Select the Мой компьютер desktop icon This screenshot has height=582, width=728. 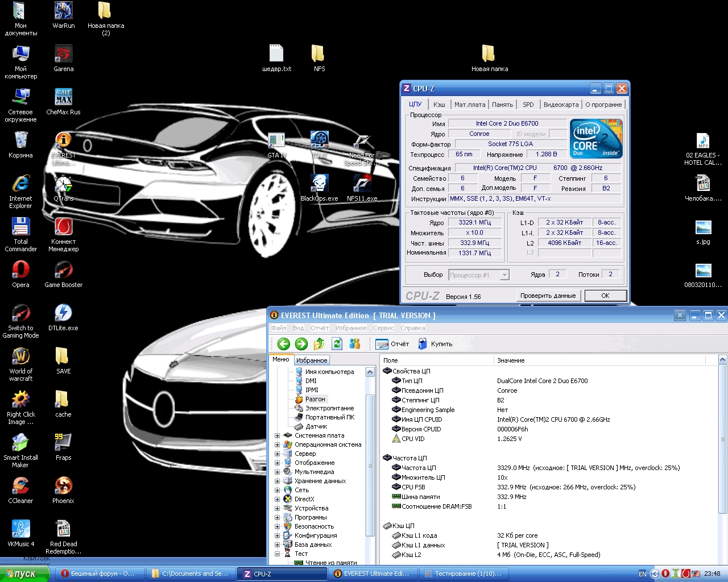pos(21,62)
